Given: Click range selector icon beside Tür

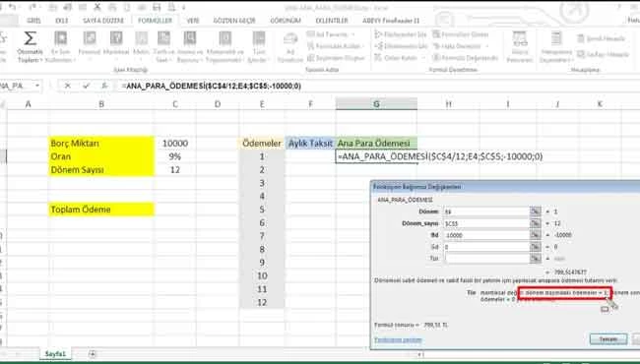Looking at the screenshot, I should [x=535, y=259].
